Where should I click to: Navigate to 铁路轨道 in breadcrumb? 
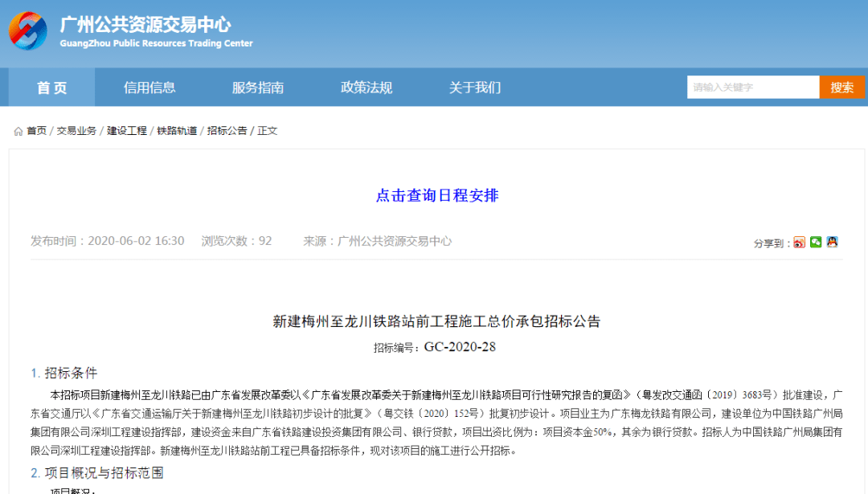(177, 131)
